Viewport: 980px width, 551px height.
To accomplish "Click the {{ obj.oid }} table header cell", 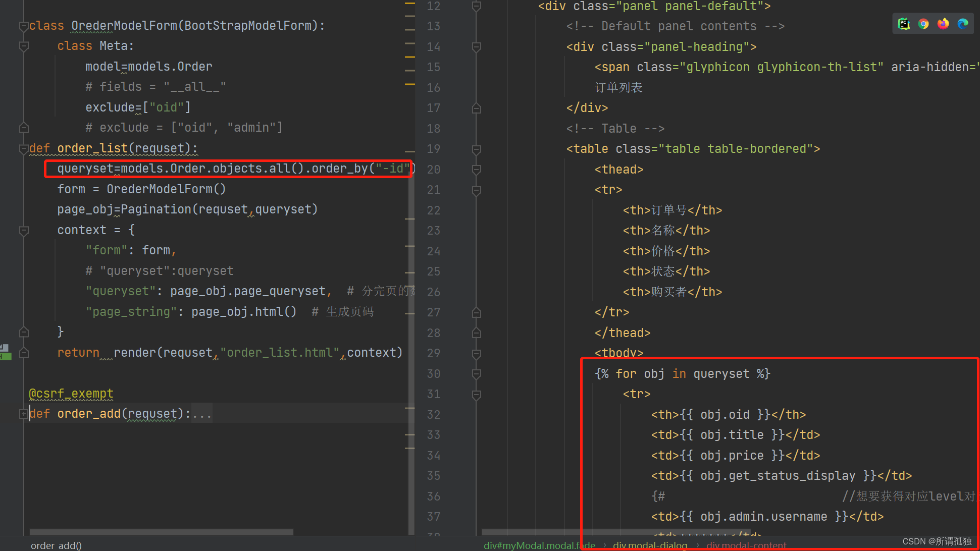I will [728, 415].
